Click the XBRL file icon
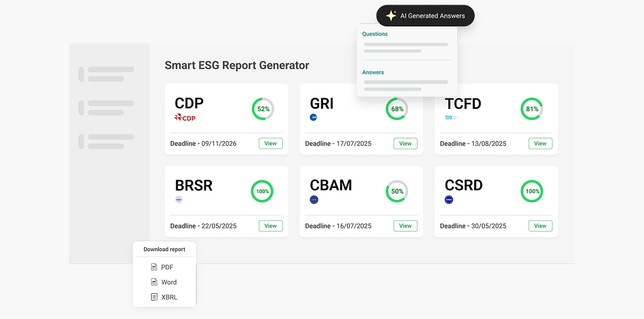This screenshot has width=644, height=319. click(x=155, y=297)
